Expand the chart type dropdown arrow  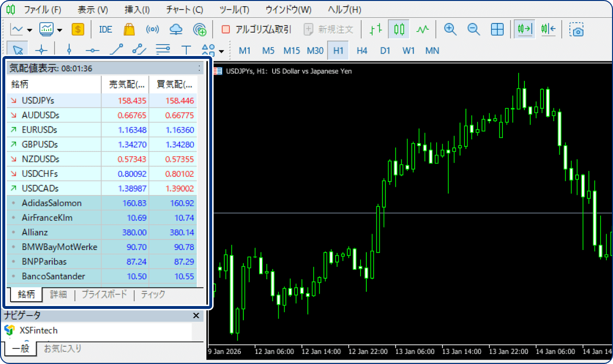[x=30, y=30]
